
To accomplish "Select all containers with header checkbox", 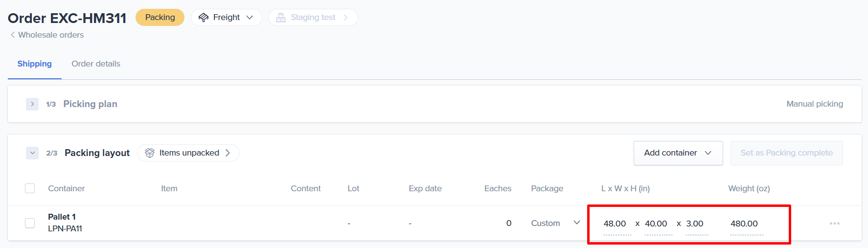I will click(x=30, y=188).
